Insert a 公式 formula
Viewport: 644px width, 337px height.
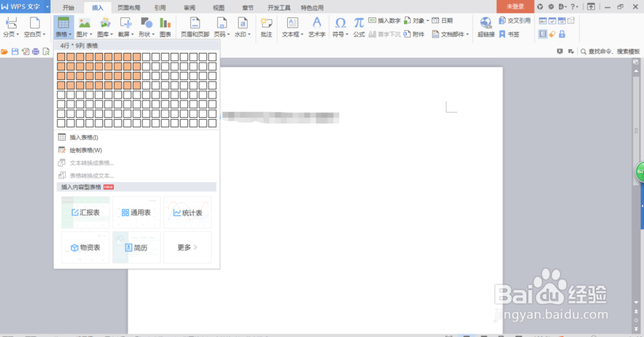(x=359, y=27)
